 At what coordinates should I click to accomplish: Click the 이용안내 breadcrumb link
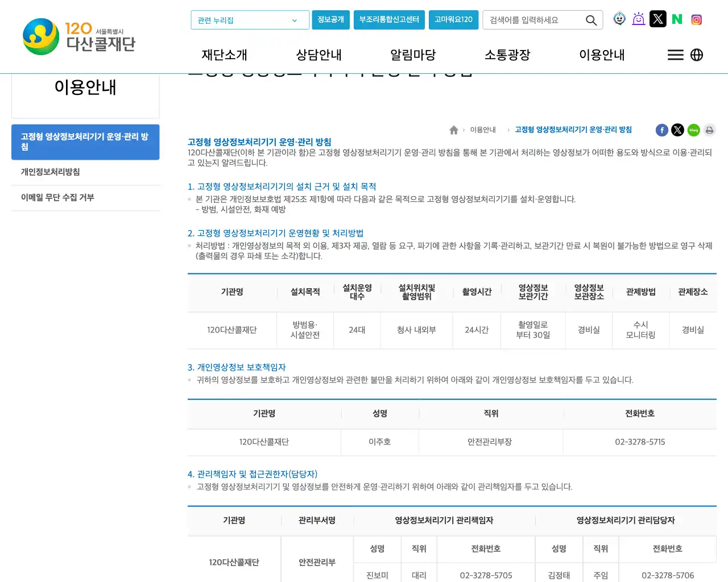pyautogui.click(x=483, y=130)
